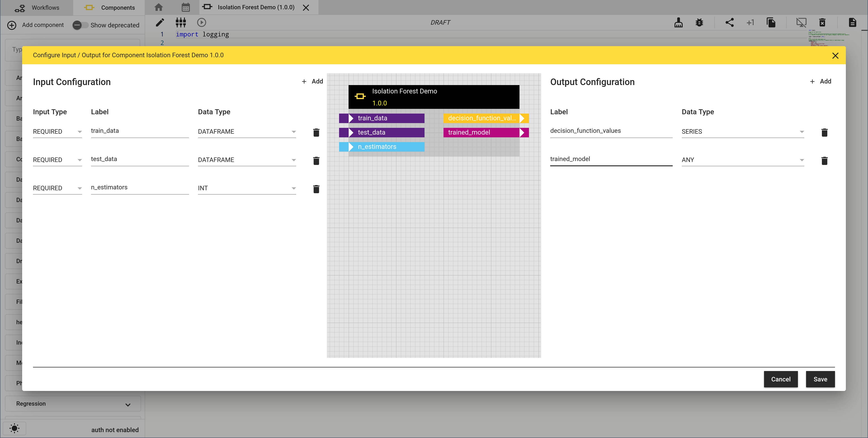Click the auth not enabled status text
This screenshot has width=868, height=438.
[x=115, y=430]
